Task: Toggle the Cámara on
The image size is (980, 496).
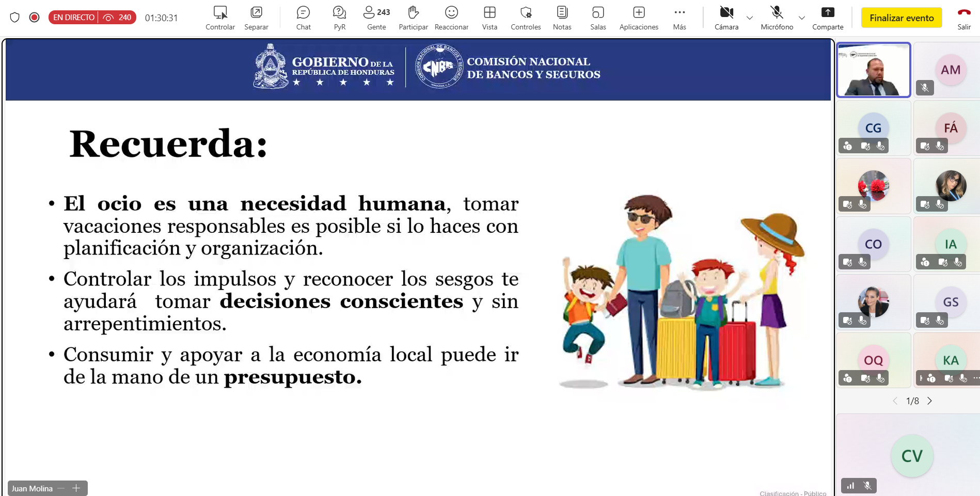Action: click(726, 18)
